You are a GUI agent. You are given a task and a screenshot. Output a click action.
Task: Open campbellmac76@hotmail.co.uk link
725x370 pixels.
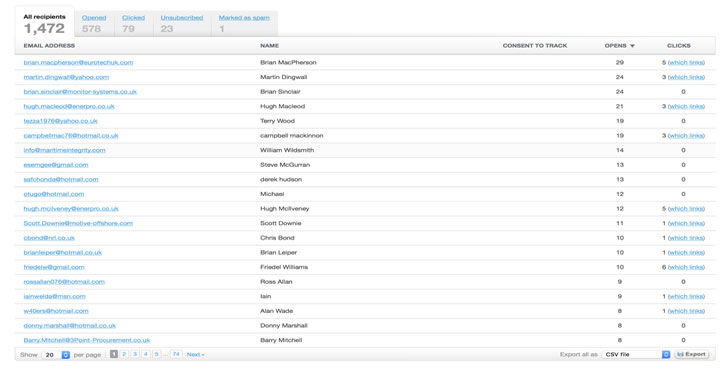pyautogui.click(x=71, y=136)
